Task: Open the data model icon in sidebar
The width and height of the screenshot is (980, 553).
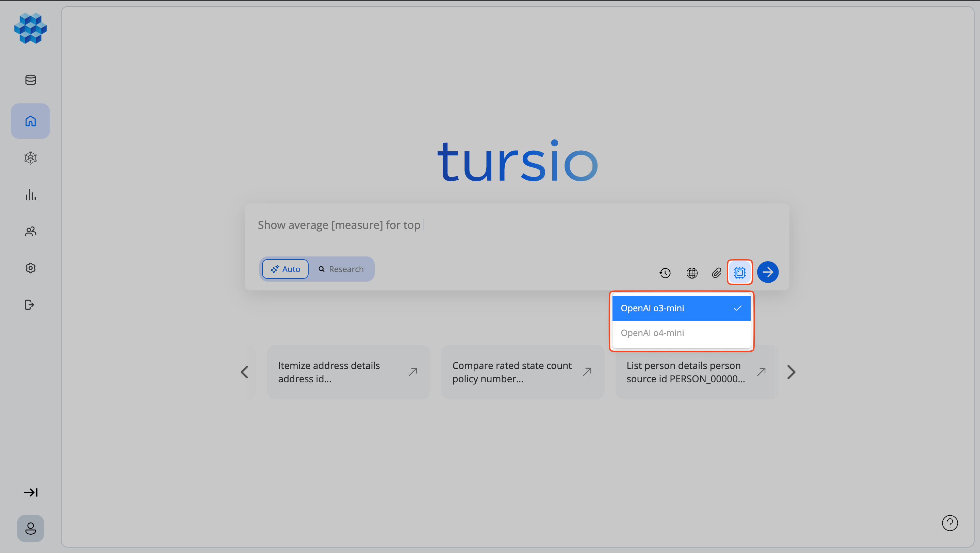Action: pyautogui.click(x=30, y=158)
